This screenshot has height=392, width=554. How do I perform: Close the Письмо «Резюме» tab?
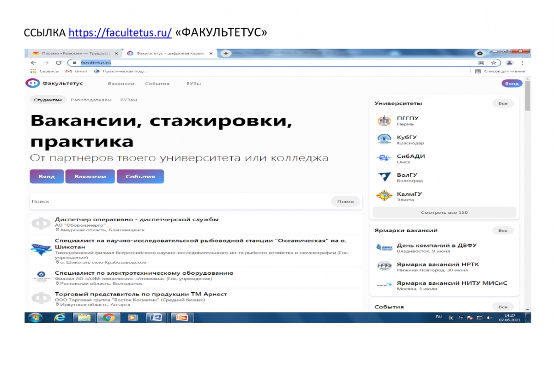pos(117,53)
